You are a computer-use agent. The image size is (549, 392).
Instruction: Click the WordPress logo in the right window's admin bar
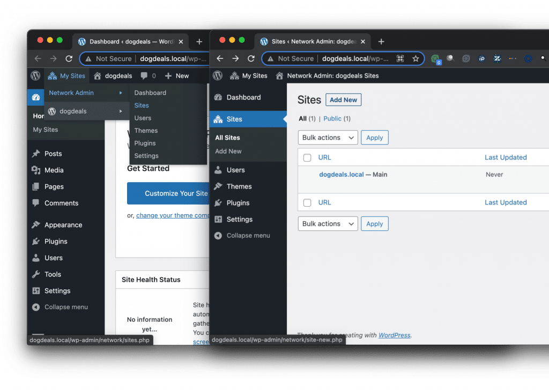tap(218, 76)
